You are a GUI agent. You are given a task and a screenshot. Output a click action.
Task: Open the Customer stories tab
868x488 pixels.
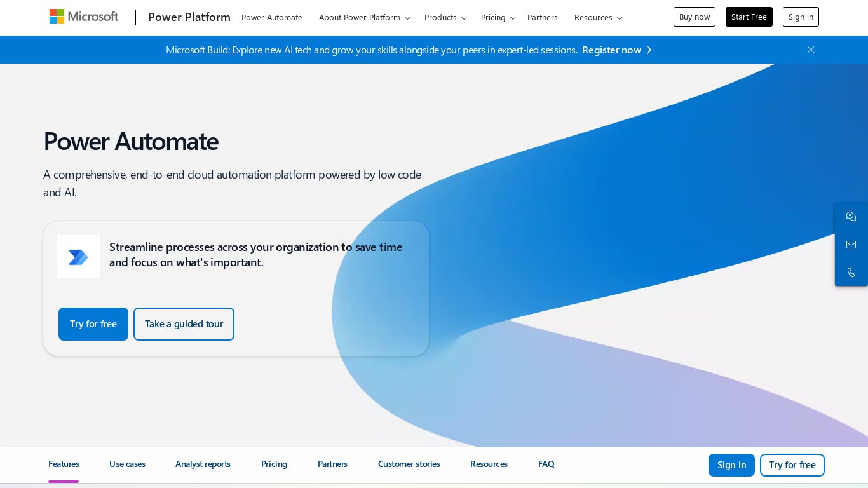(x=409, y=464)
